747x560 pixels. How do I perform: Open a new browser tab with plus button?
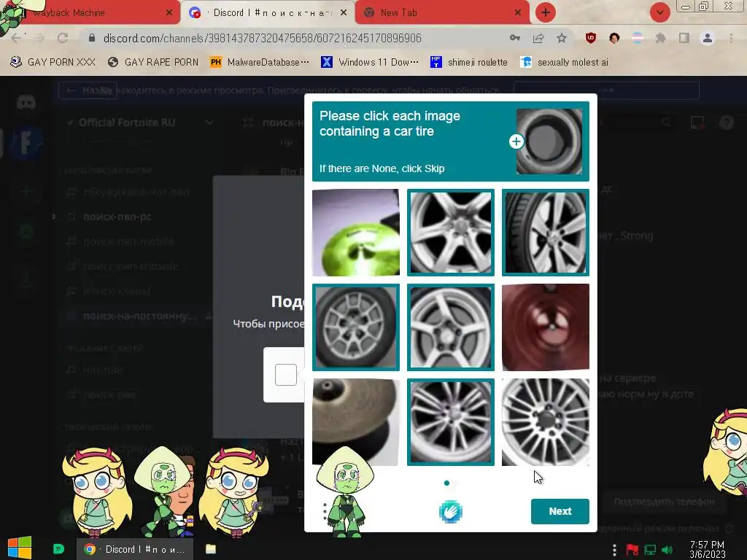point(546,12)
